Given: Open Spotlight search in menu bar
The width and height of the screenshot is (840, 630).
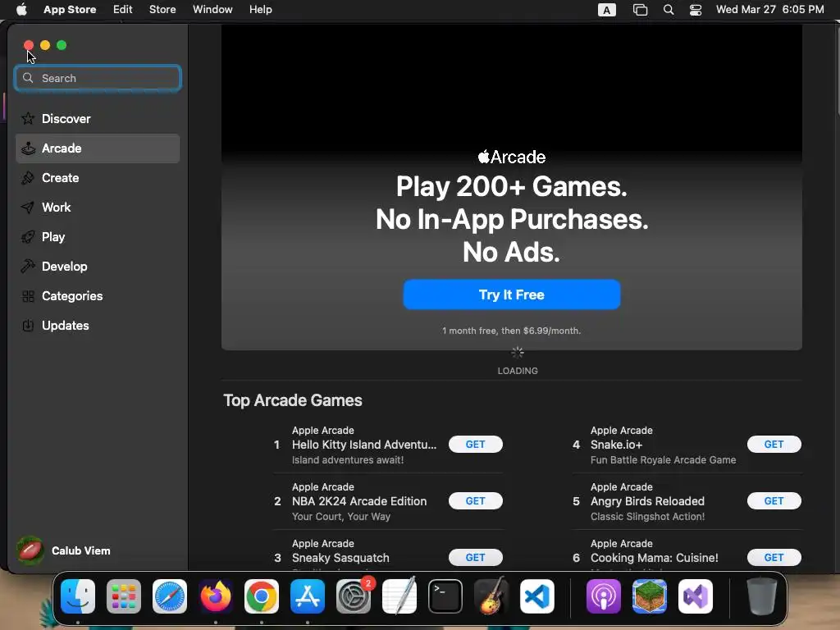Looking at the screenshot, I should point(669,10).
